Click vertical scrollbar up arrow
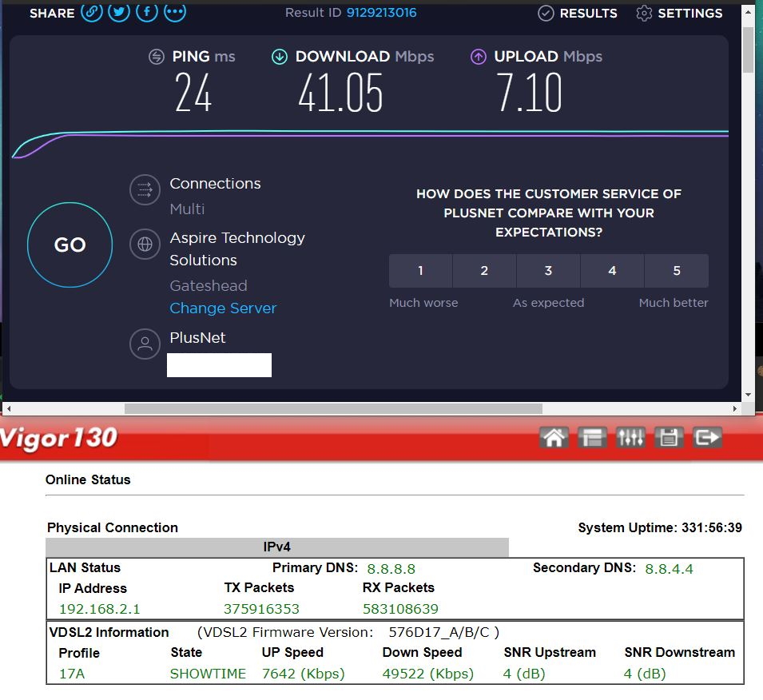 click(x=748, y=11)
